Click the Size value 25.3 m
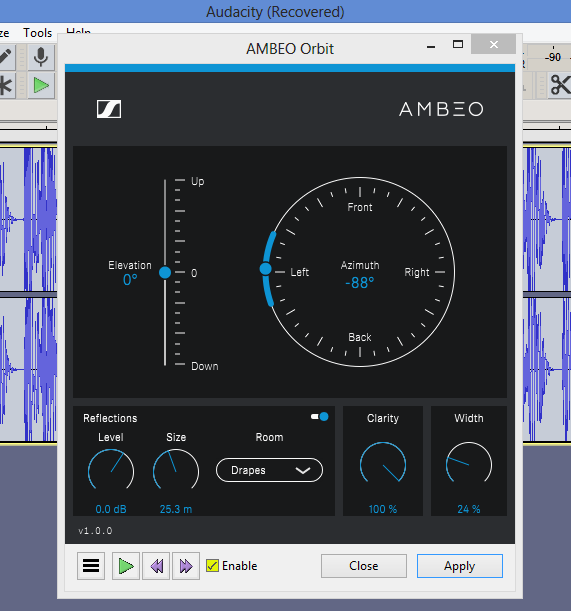The image size is (571, 611). (176, 509)
